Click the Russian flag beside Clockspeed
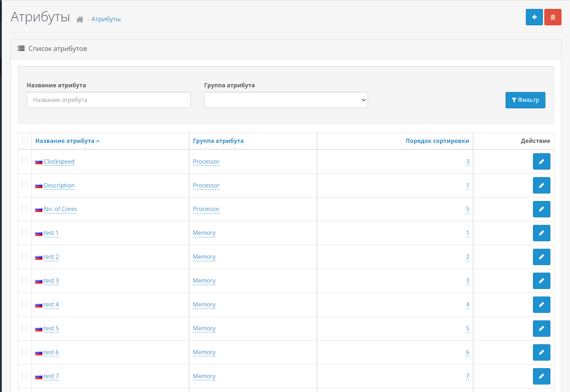Viewport: 570px width, 392px height. click(x=39, y=162)
